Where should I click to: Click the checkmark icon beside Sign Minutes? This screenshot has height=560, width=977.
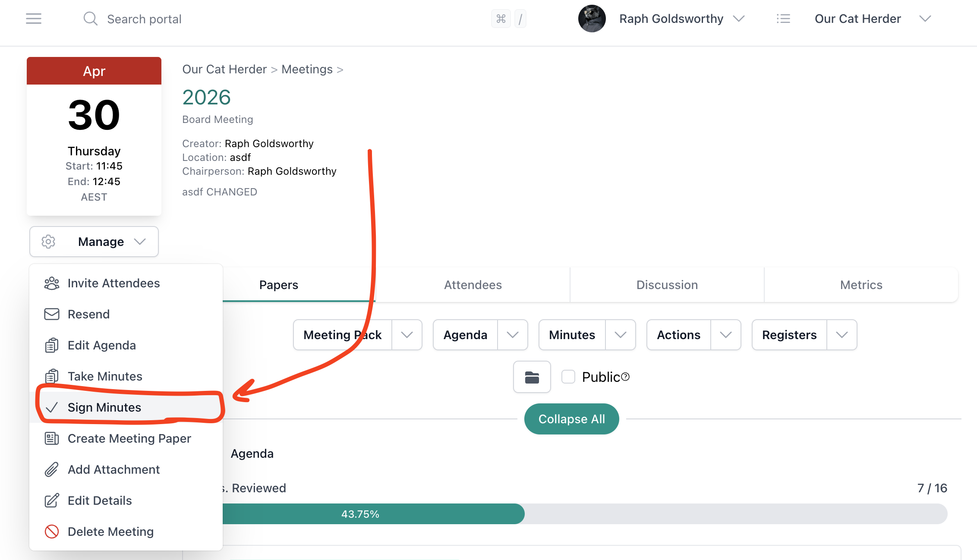point(53,407)
